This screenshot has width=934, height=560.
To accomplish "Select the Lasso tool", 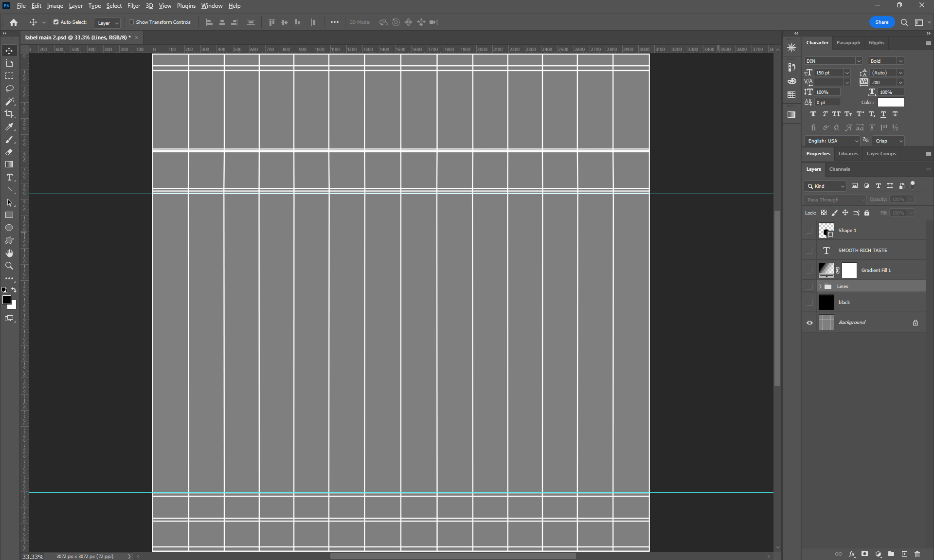I will point(9,89).
